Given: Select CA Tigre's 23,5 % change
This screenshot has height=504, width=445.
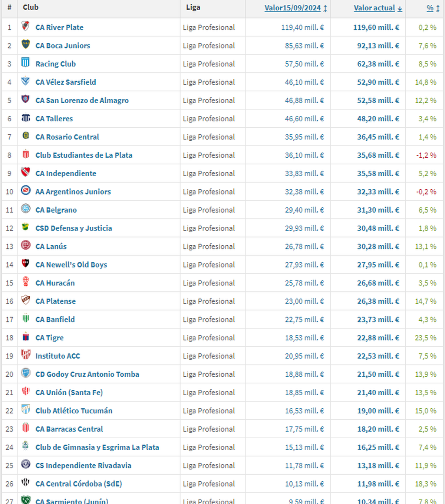Looking at the screenshot, I should point(426,338).
